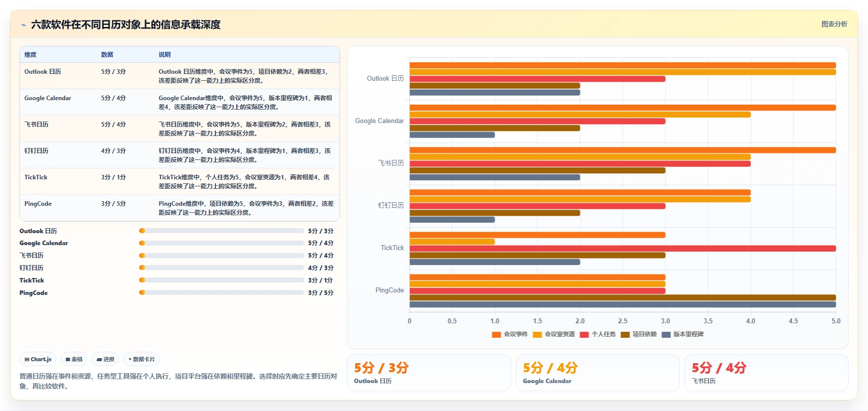
Task: Click the 3分 / 5分 value in PingCode table row
Action: tap(113, 204)
